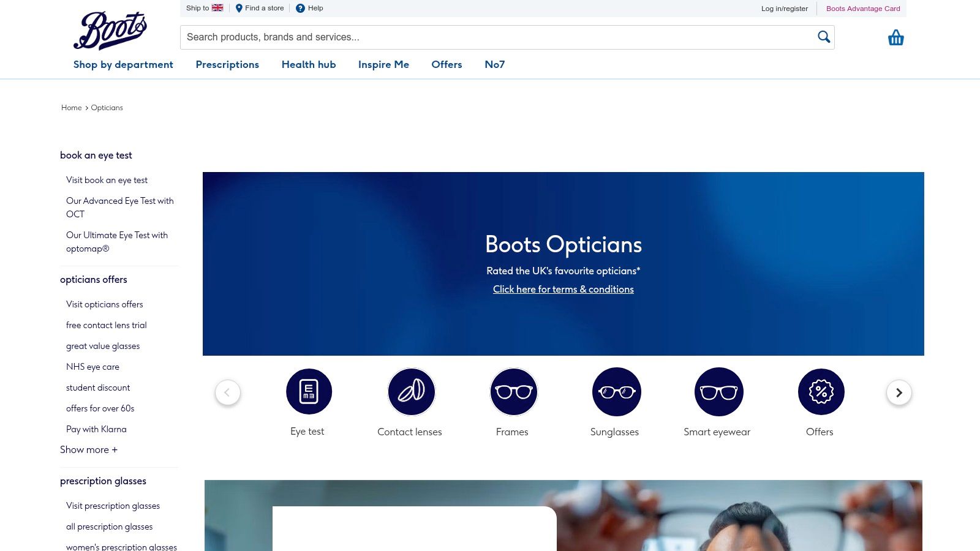Click 'Our Ultimate Eye Test with optomap'
This screenshot has width=980, height=551.
click(117, 242)
